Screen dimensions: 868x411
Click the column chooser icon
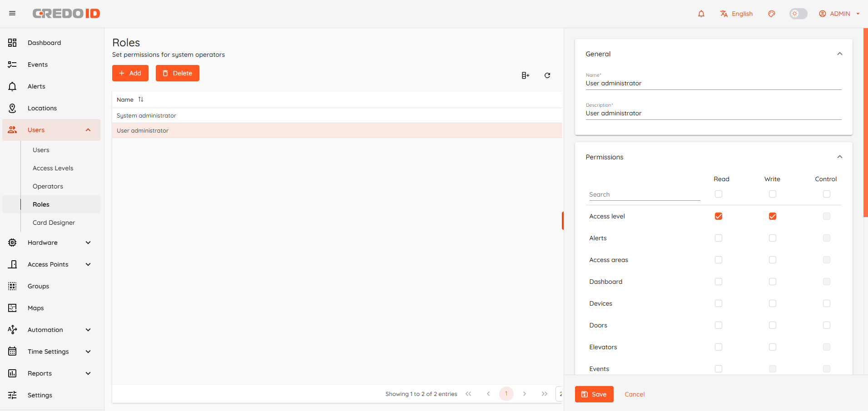[526, 75]
